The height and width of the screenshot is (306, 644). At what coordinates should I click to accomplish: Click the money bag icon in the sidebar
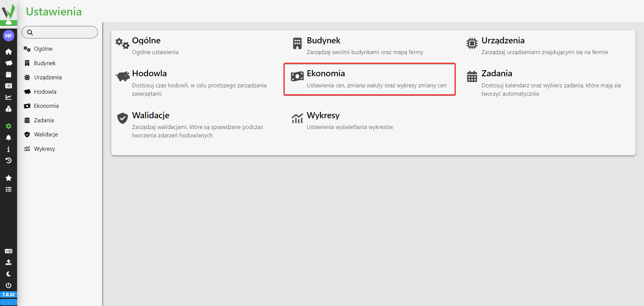click(8, 109)
